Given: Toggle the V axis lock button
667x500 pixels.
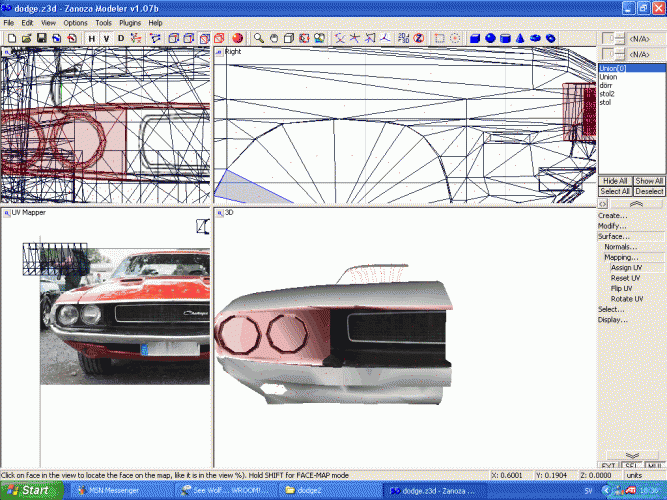Looking at the screenshot, I should (105, 38).
